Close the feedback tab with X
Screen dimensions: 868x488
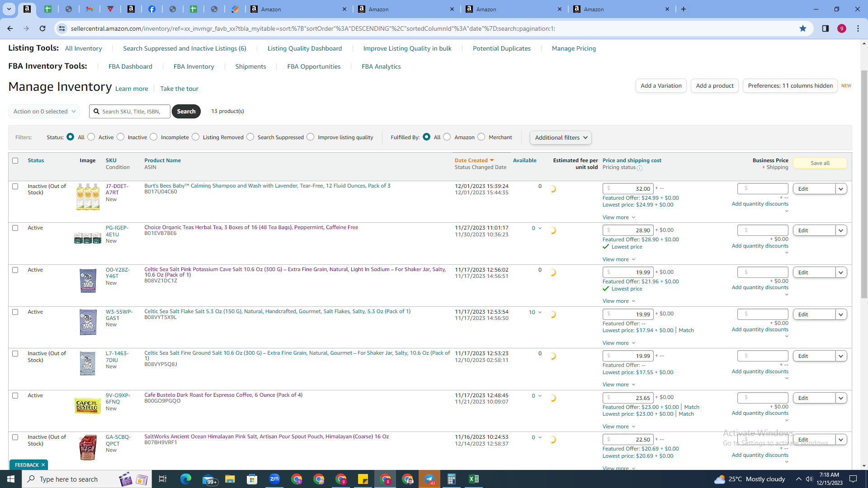[x=43, y=465]
